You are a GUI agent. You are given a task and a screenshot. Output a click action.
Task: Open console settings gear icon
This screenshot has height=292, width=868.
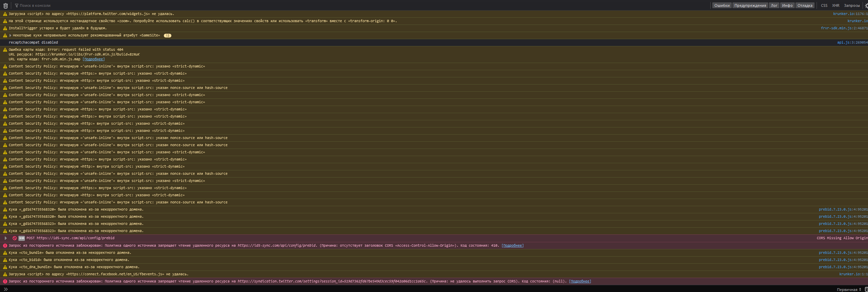click(866, 5)
